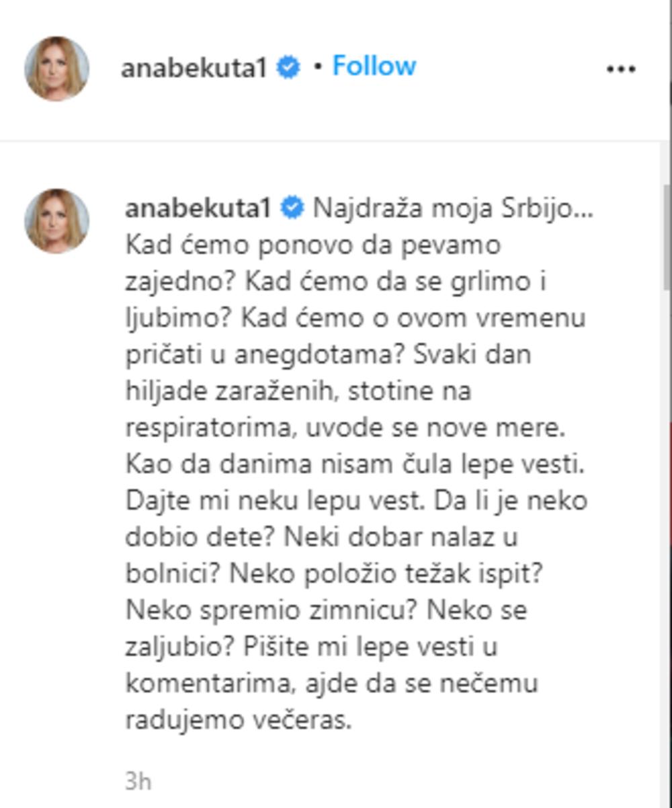The height and width of the screenshot is (808, 672).
Task: Click the scrollbar track below the thumb
Action: click(x=667, y=538)
